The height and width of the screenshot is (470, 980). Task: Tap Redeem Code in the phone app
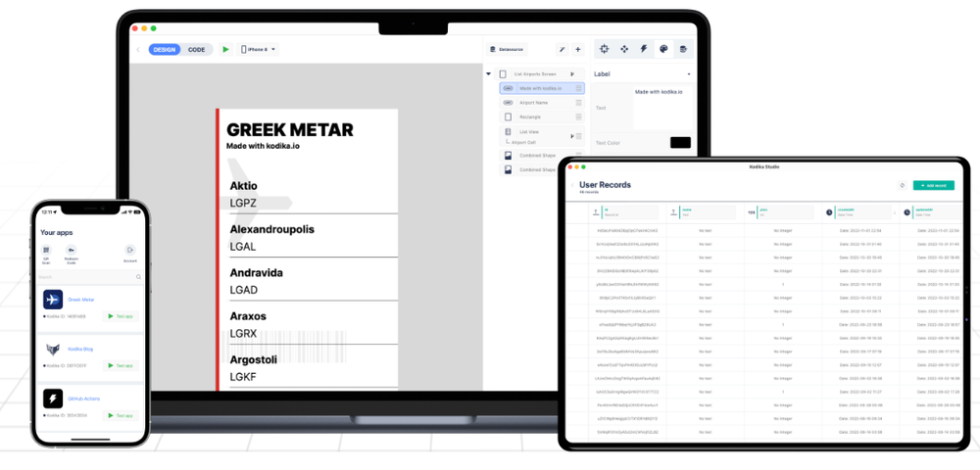pyautogui.click(x=72, y=254)
